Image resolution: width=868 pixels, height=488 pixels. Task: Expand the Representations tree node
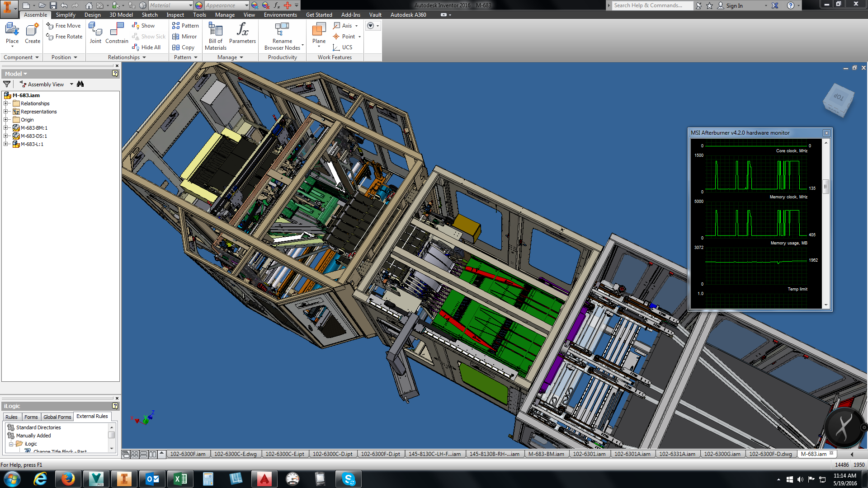tap(6, 112)
